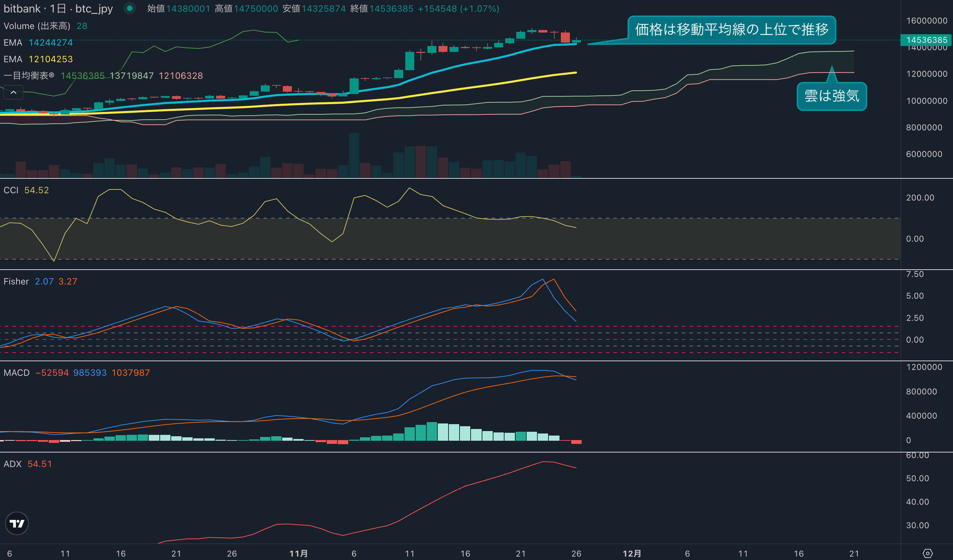The height and width of the screenshot is (560, 953).
Task: Click the Fisher indicator legend label
Action: [x=16, y=281]
